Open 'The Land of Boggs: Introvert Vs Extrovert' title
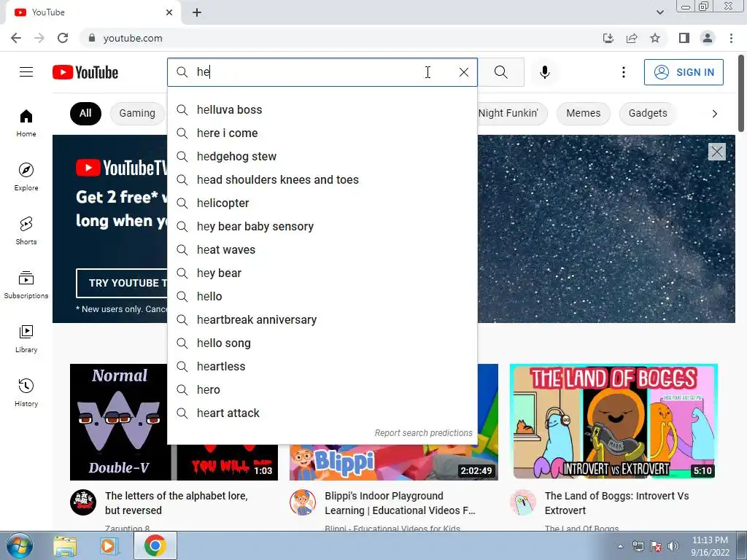The image size is (747, 560). pos(616,503)
